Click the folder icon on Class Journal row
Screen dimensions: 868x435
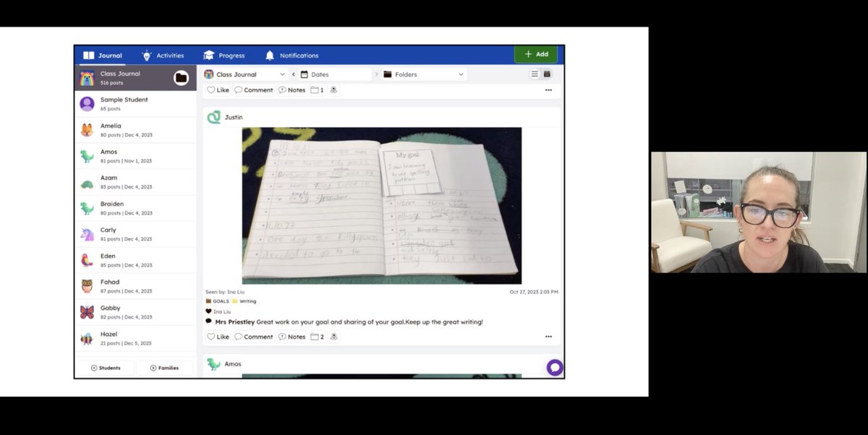coord(181,77)
